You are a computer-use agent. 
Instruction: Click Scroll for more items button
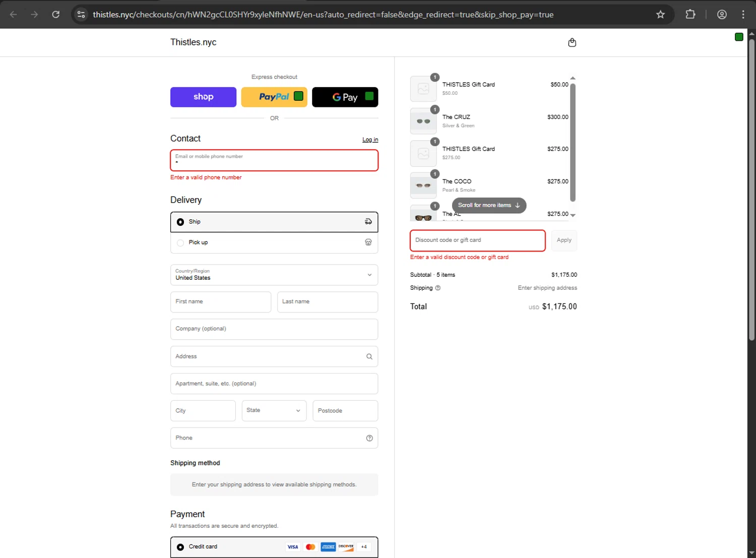click(489, 205)
